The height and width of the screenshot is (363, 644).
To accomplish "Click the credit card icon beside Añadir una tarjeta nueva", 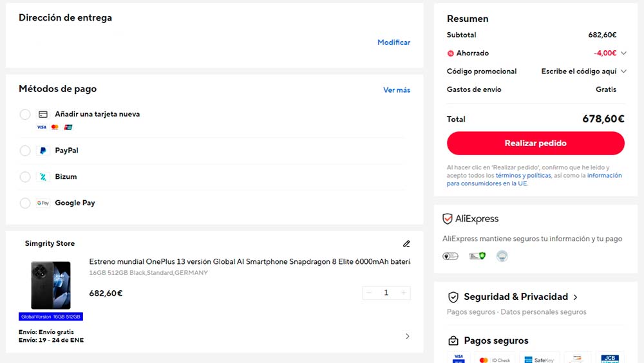I will [43, 114].
